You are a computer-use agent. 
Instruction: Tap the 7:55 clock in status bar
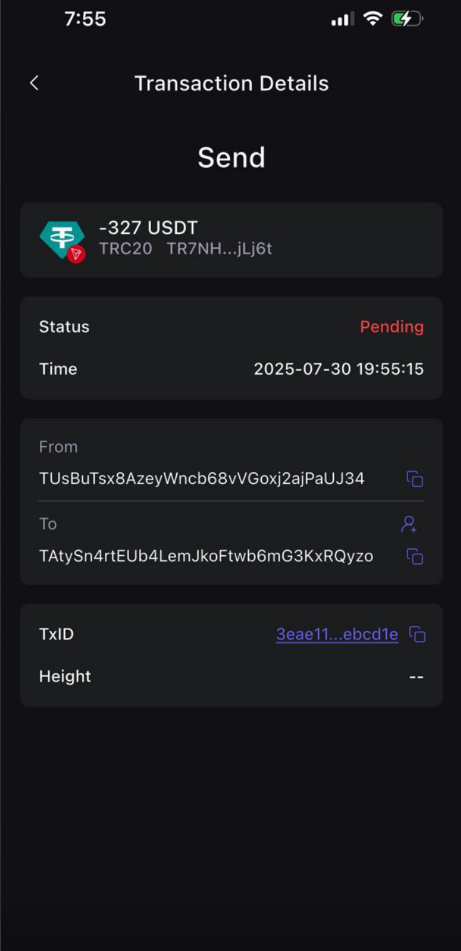pyautogui.click(x=86, y=19)
